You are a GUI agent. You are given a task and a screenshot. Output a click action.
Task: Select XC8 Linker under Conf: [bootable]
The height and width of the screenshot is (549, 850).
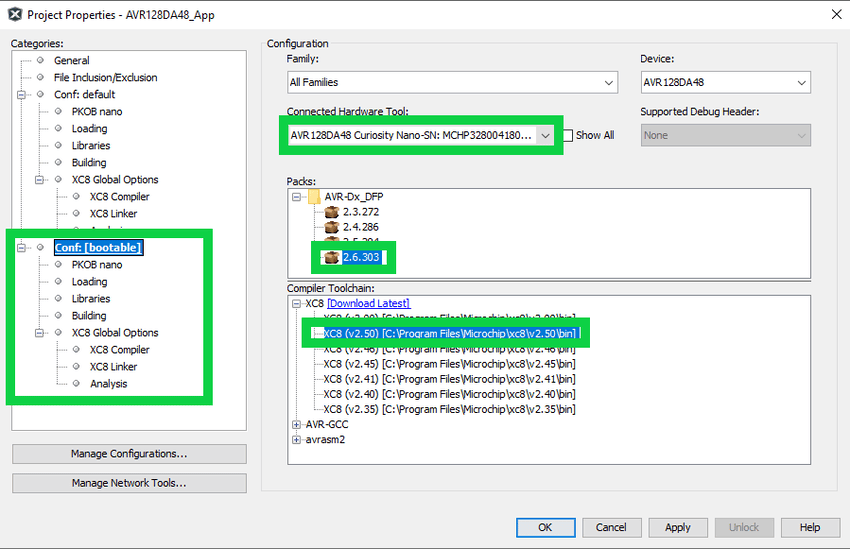[x=113, y=367]
